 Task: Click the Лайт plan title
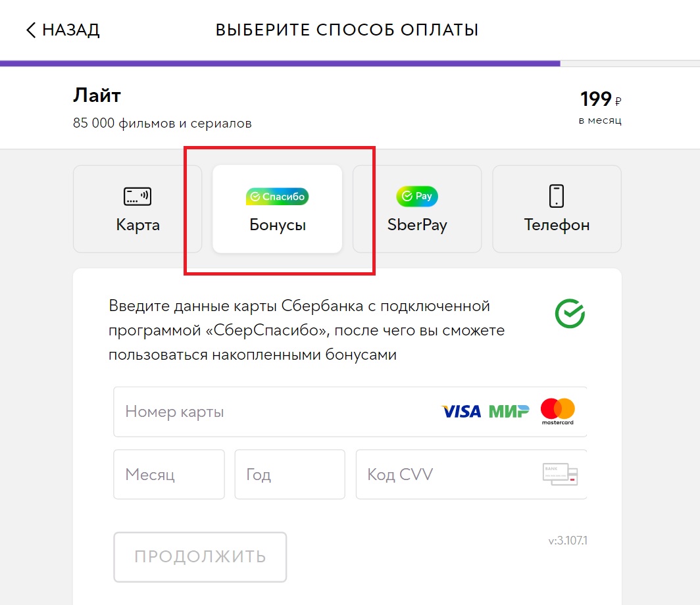pyautogui.click(x=97, y=96)
